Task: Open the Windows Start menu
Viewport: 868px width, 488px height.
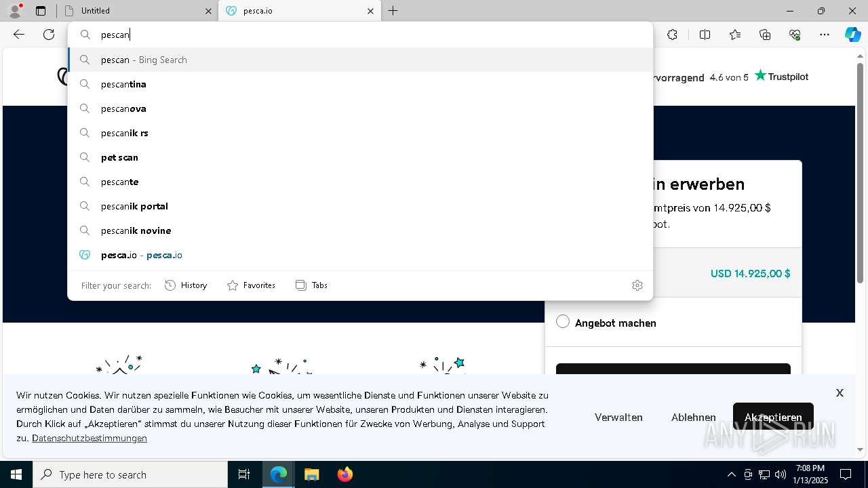Action: pos(16,474)
